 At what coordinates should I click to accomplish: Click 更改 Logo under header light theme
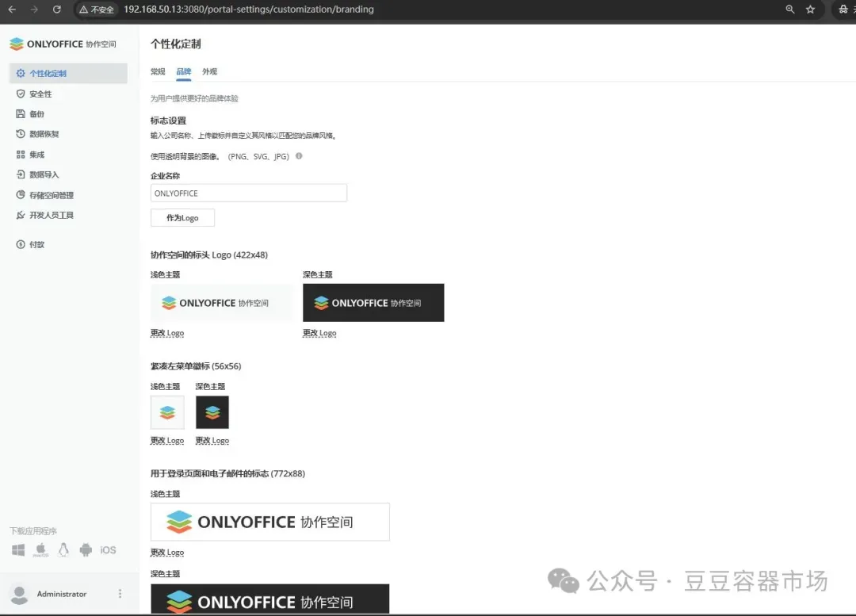(167, 332)
